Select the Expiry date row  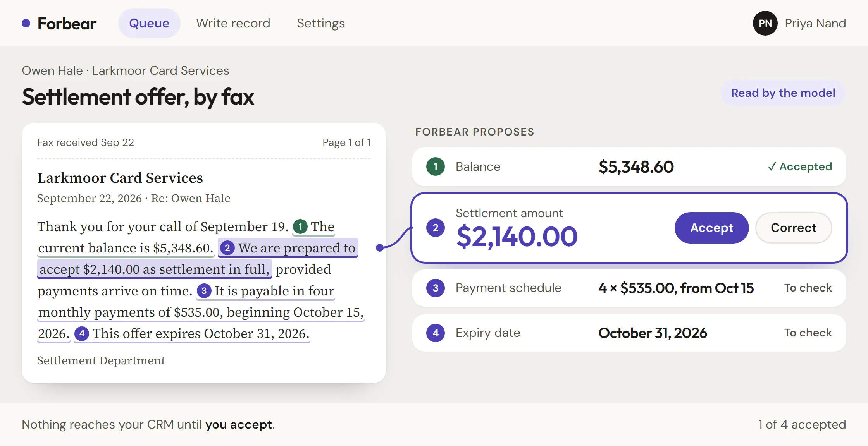629,333
